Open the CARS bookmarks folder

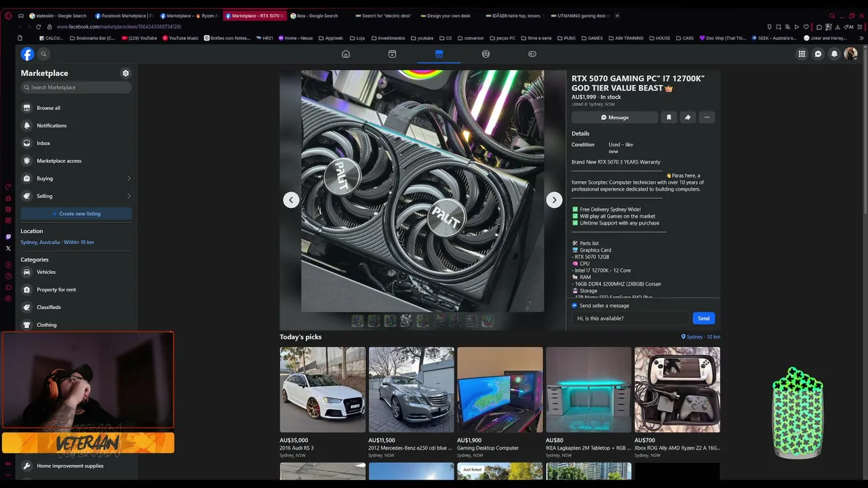[684, 38]
